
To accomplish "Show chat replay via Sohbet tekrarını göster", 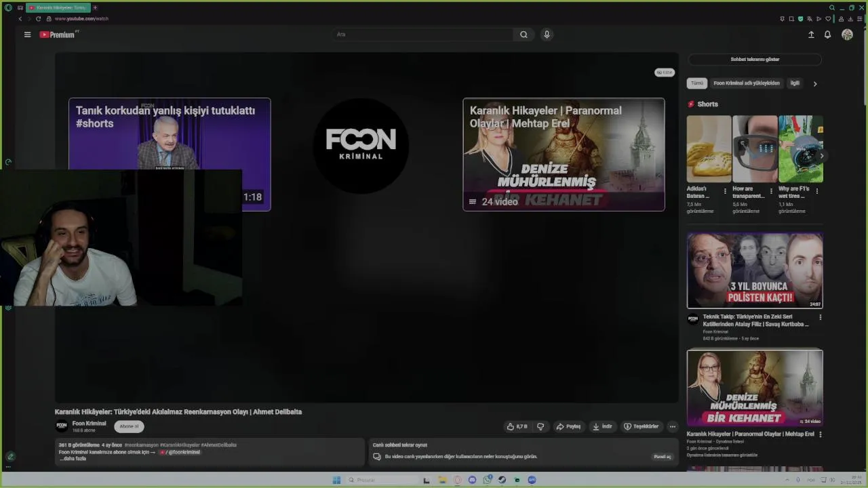I will [x=755, y=59].
